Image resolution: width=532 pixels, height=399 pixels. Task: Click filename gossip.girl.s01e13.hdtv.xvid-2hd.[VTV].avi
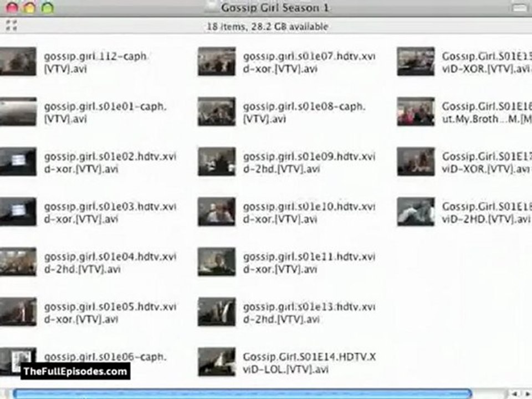(309, 313)
